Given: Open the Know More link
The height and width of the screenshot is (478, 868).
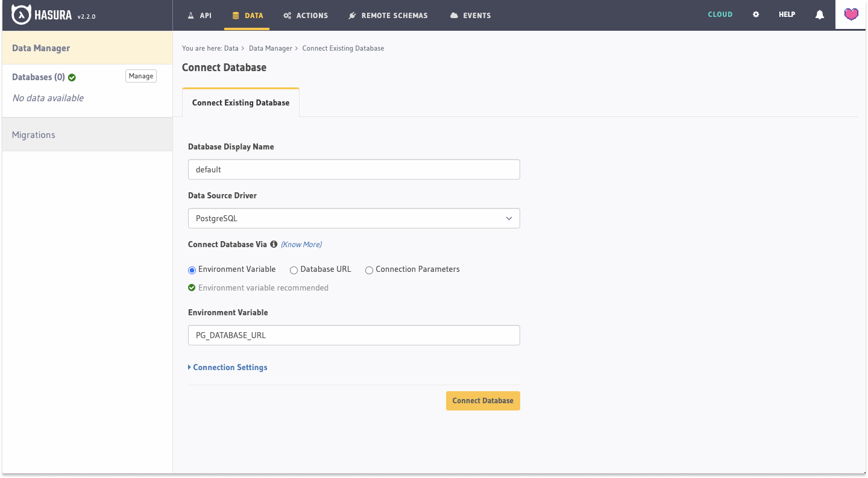Looking at the screenshot, I should [x=301, y=244].
